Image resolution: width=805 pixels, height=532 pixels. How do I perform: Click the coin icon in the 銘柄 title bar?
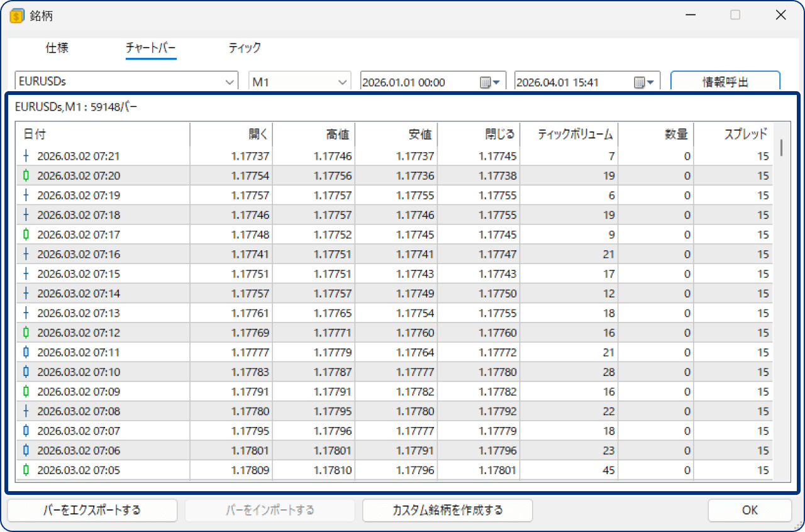tap(16, 16)
